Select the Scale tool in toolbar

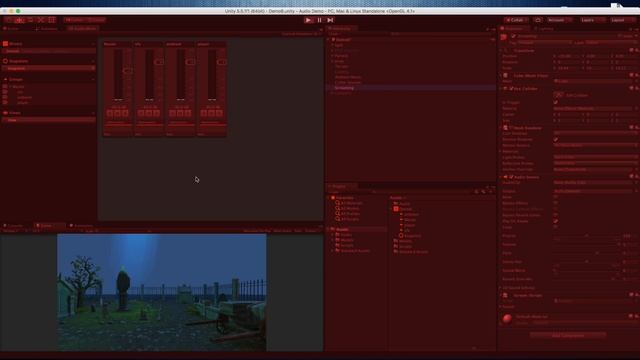[41, 20]
